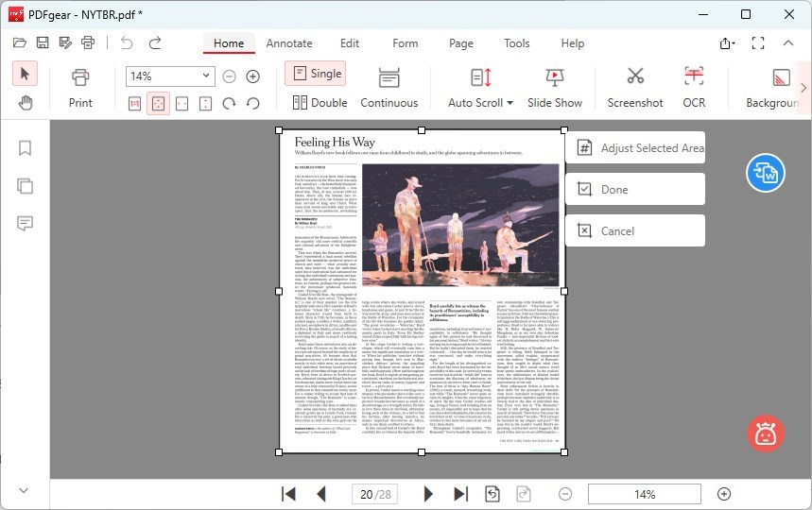Click the "Feeling His Way" headline

click(x=335, y=142)
